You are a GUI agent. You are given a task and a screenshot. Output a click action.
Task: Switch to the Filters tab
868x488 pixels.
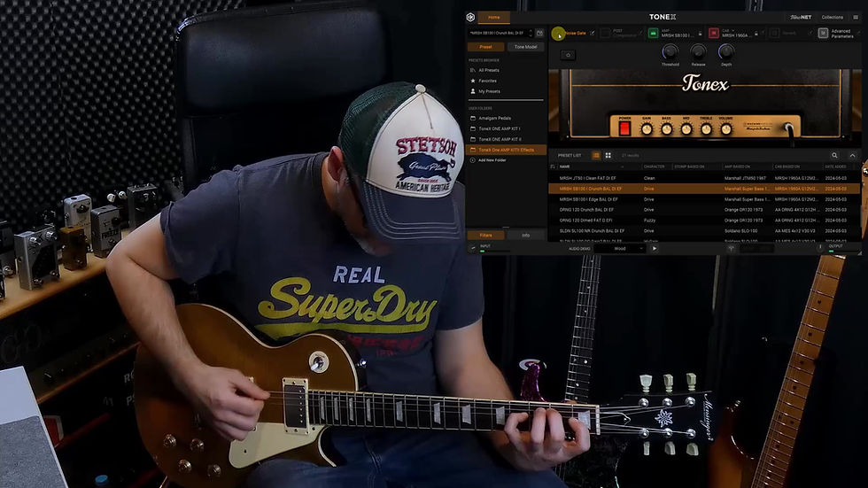pyautogui.click(x=485, y=236)
